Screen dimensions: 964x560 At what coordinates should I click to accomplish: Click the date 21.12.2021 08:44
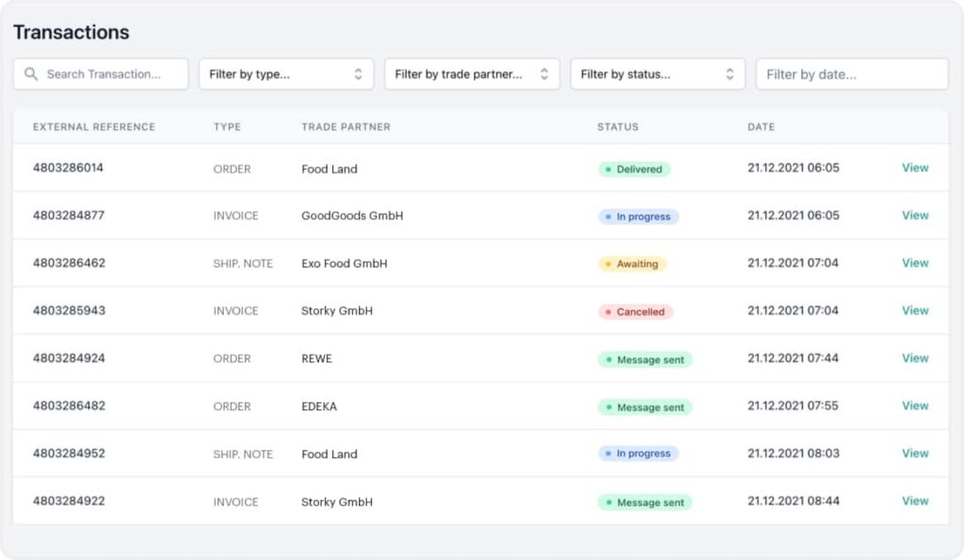[x=793, y=501]
